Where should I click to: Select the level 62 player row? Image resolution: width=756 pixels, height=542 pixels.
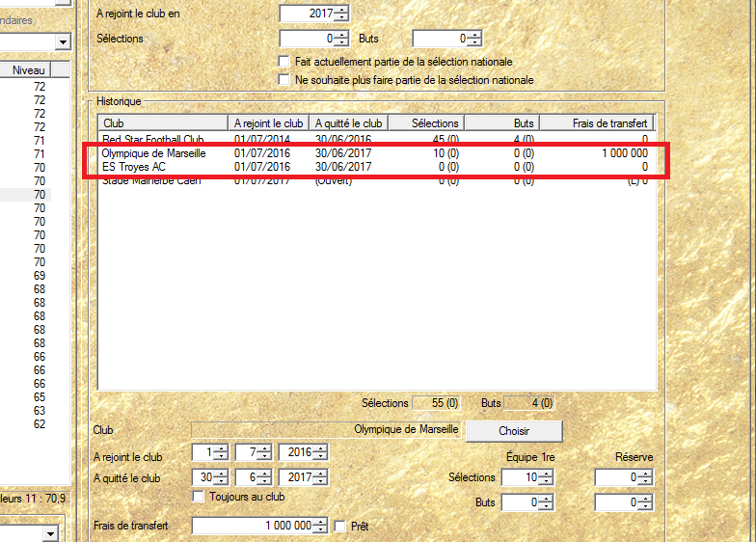25,424
